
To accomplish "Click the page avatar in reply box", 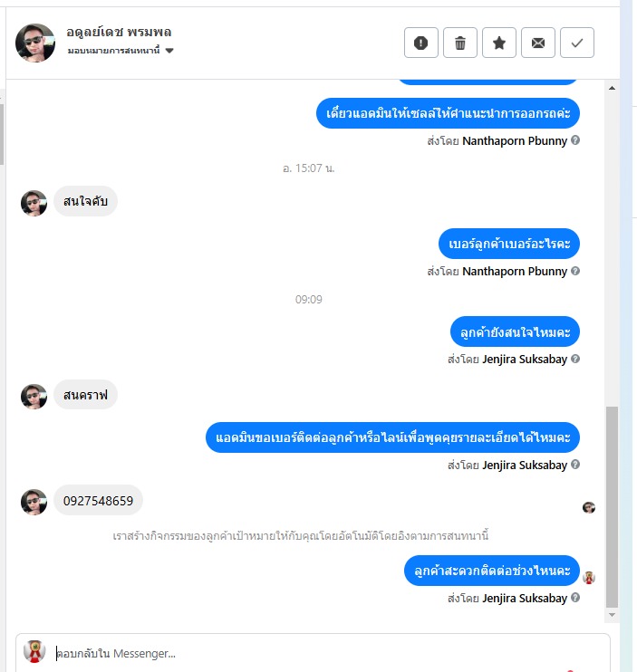I will 34,652.
